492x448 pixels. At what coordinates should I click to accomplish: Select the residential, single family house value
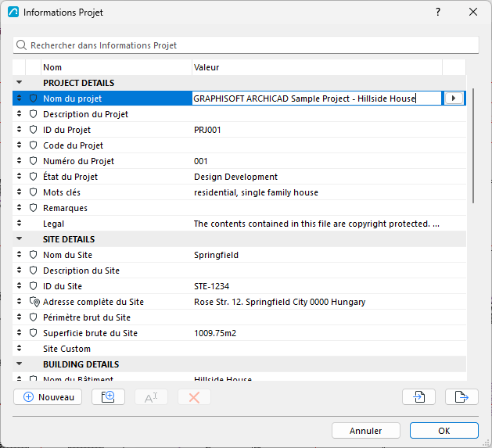click(256, 192)
